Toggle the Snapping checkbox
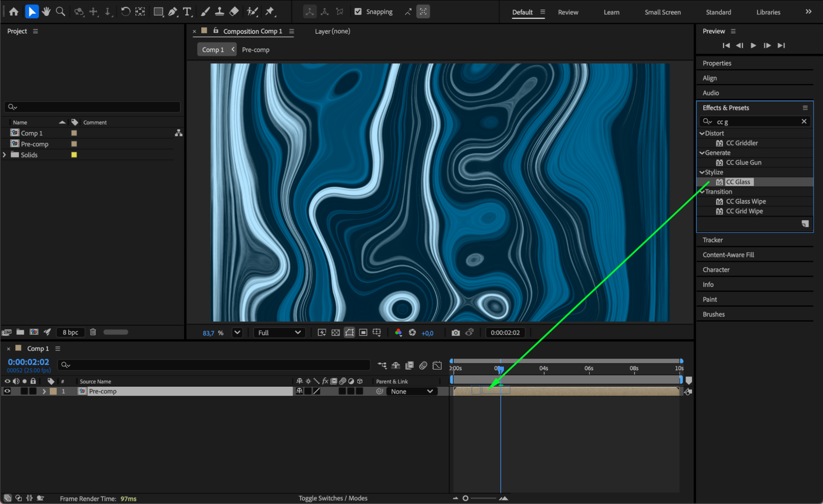 pos(358,12)
